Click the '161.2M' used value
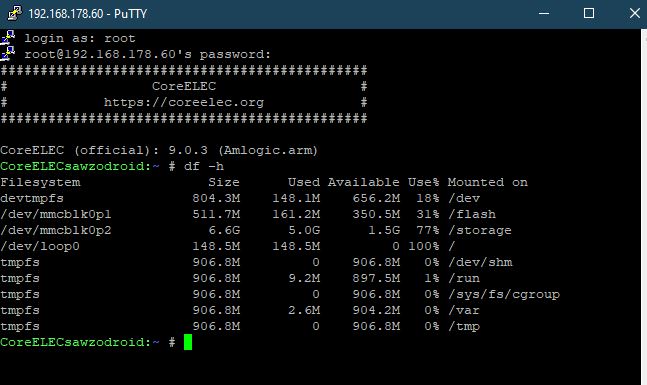The height and width of the screenshot is (385, 647). [x=296, y=215]
